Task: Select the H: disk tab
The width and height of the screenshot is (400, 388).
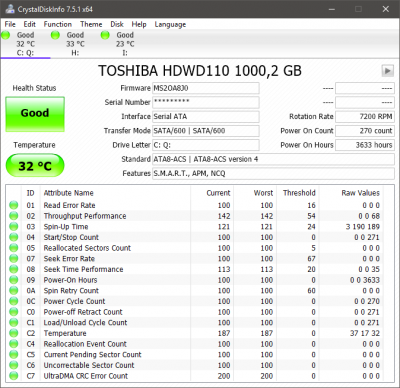Action: click(75, 44)
